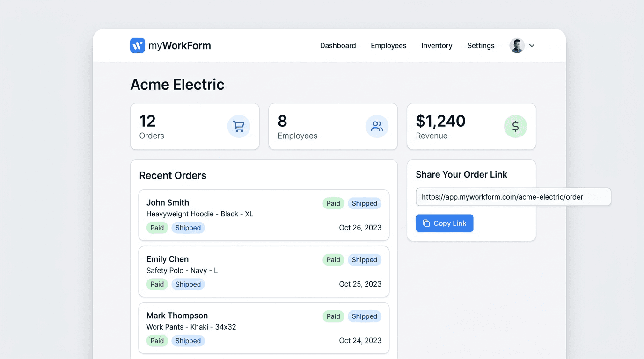Click the green dollar icon on the Revenue card

tap(515, 126)
